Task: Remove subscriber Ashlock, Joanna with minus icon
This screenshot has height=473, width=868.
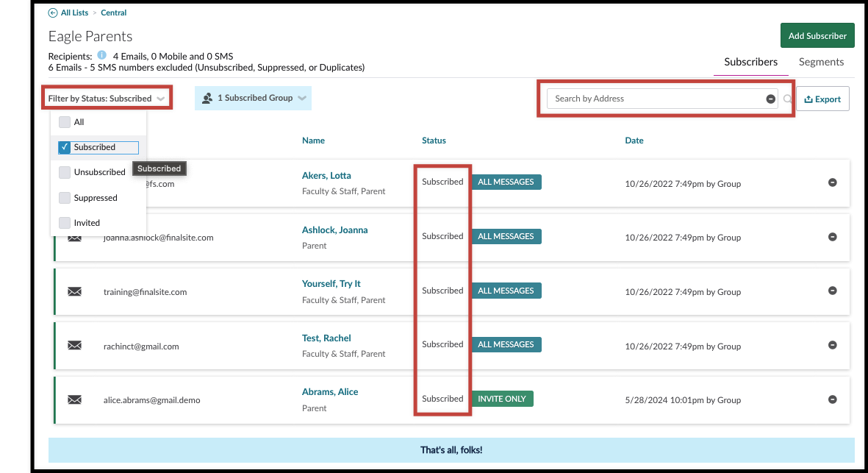Action: [x=833, y=237]
